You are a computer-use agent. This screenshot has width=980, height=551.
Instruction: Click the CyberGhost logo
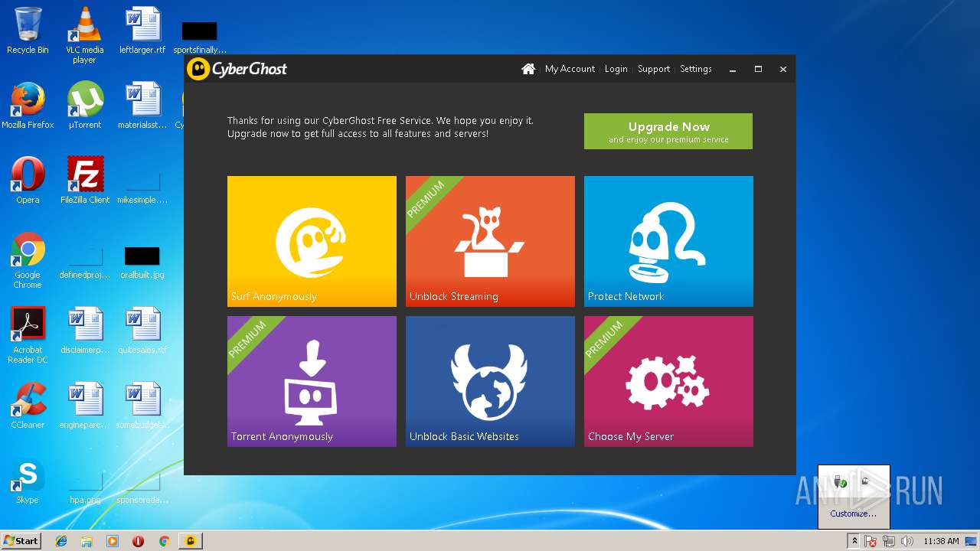pos(237,69)
